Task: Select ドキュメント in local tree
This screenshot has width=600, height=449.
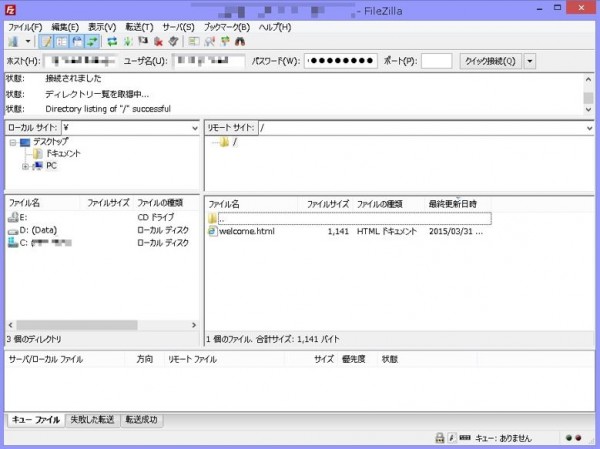Action: 63,154
